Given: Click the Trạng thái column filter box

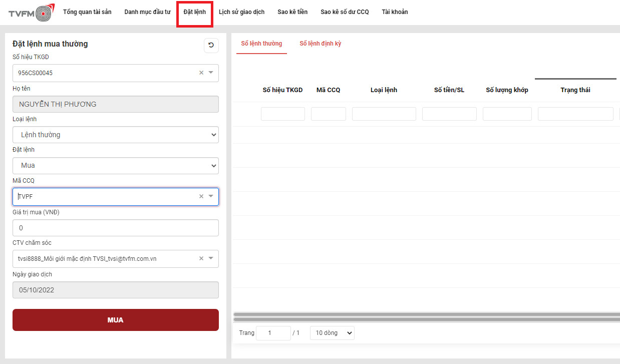Looking at the screenshot, I should [575, 114].
